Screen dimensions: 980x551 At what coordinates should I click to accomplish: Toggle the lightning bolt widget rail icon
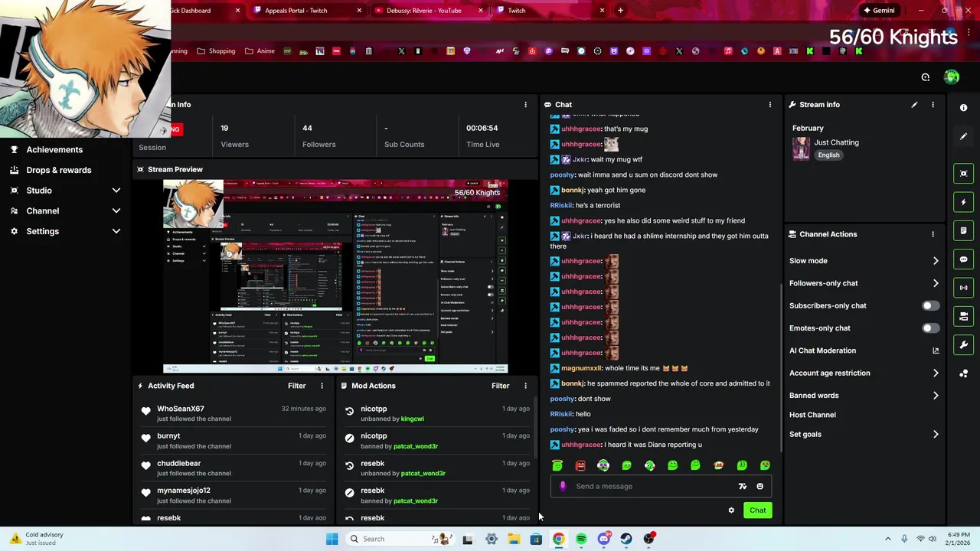pos(963,202)
